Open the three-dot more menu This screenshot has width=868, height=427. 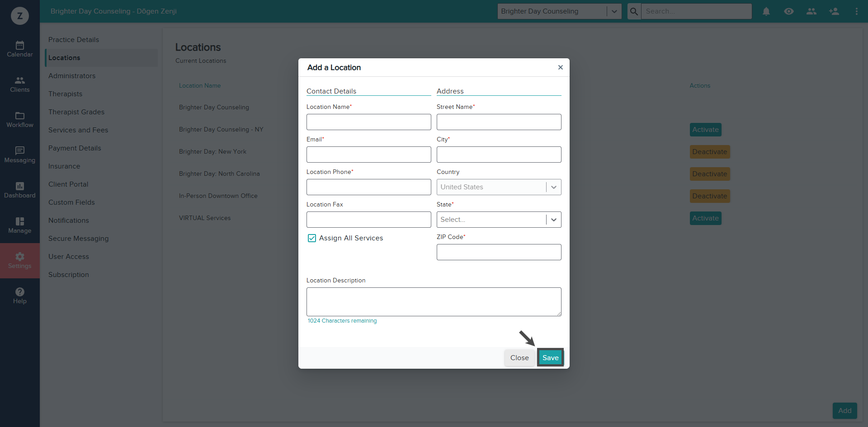click(857, 11)
